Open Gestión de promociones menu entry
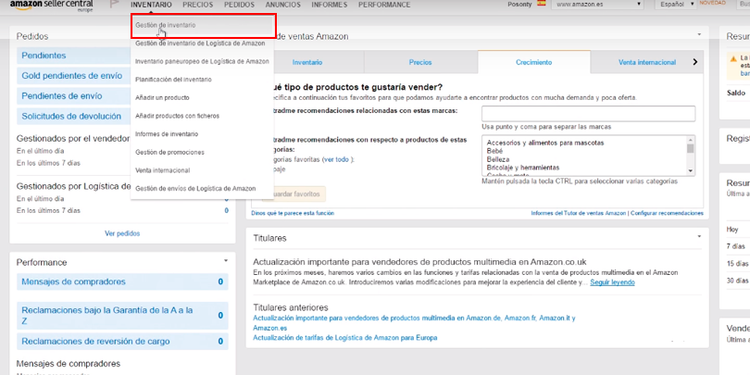 (169, 152)
